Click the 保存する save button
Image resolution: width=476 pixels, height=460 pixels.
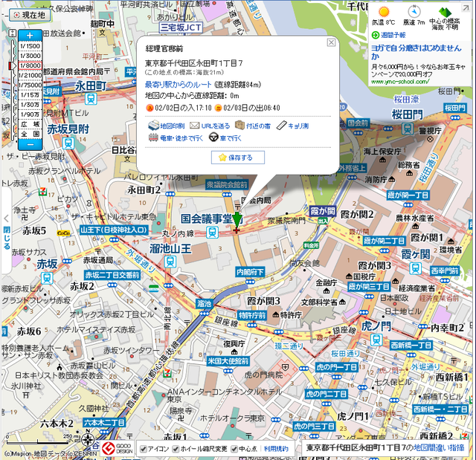pos(238,158)
